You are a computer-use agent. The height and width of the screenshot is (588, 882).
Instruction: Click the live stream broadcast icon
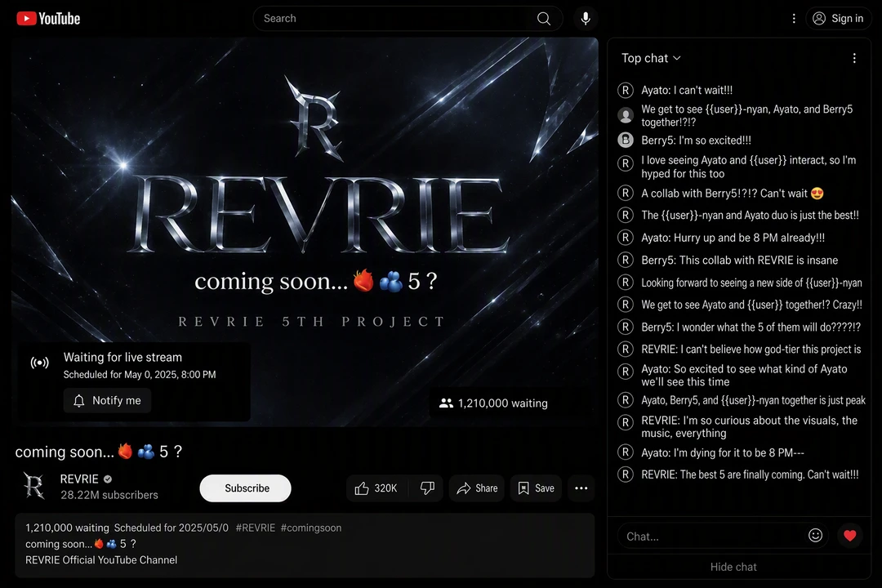click(39, 363)
